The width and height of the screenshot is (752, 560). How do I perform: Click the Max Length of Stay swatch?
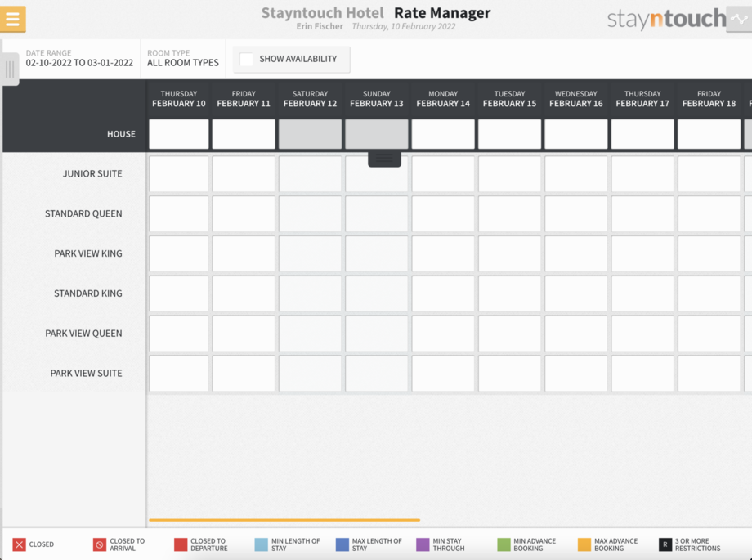click(342, 544)
